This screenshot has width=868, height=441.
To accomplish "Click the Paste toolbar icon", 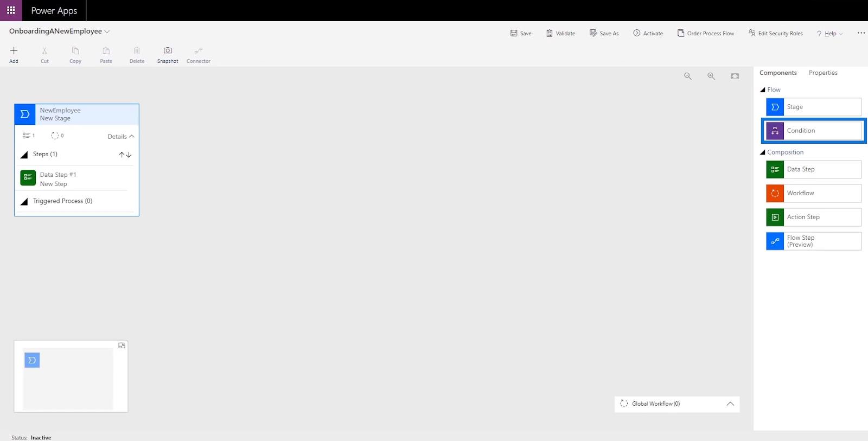I will (x=106, y=50).
